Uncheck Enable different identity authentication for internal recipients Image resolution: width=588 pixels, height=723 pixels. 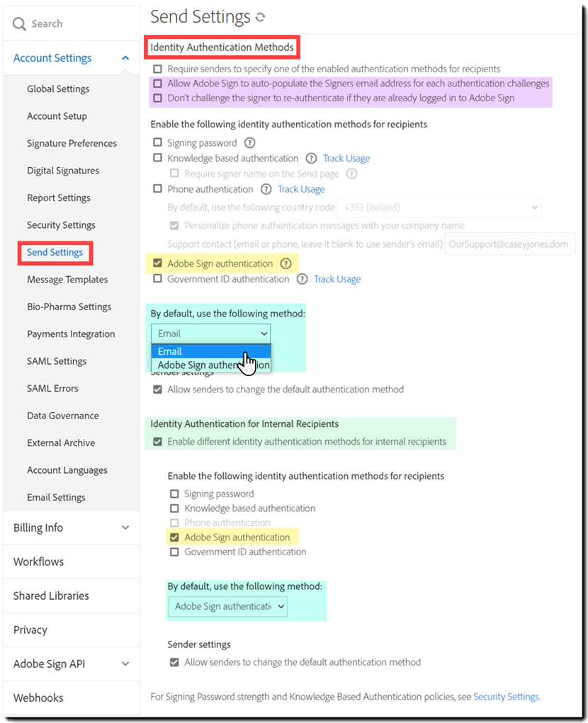(x=158, y=441)
